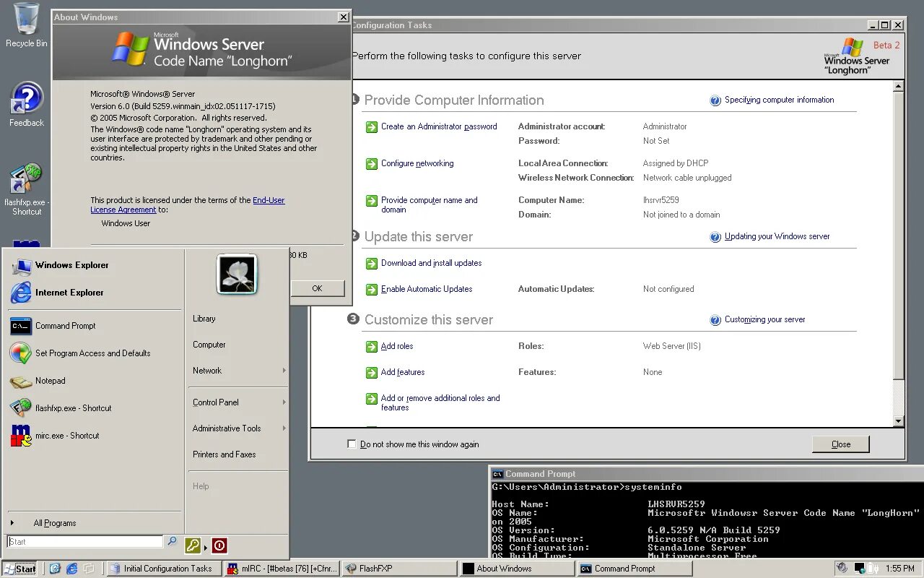The height and width of the screenshot is (578, 924).
Task: Open Windows Explorer from the Start menu
Action: pos(72,266)
